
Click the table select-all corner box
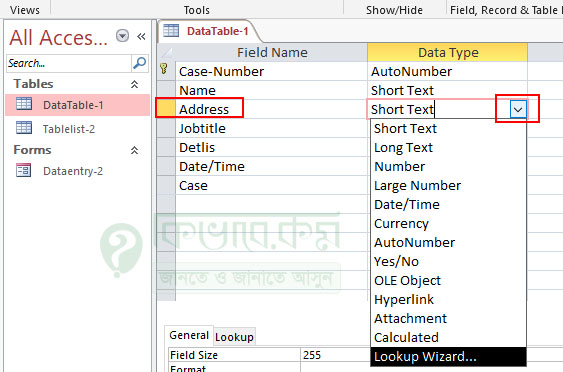tap(166, 52)
